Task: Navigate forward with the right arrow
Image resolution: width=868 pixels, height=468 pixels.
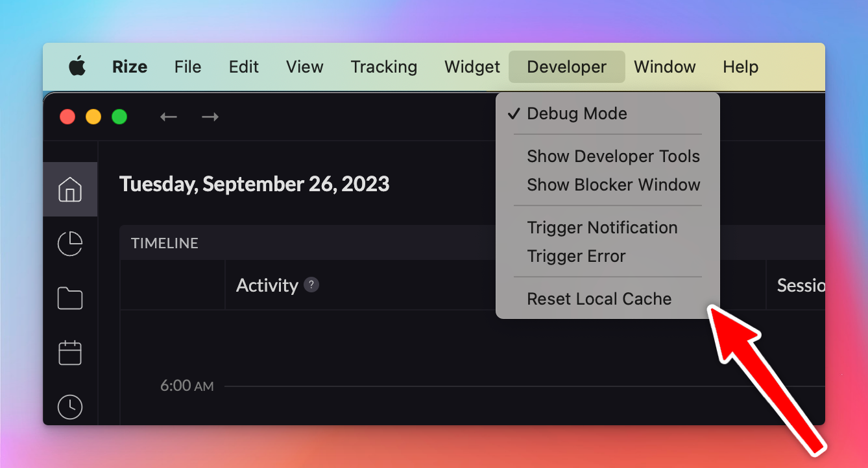Action: (x=210, y=117)
